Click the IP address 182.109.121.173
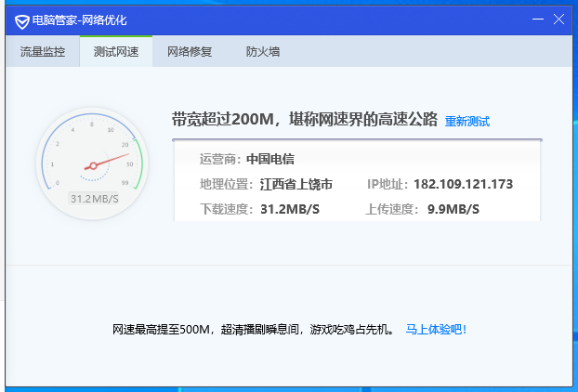 [463, 184]
